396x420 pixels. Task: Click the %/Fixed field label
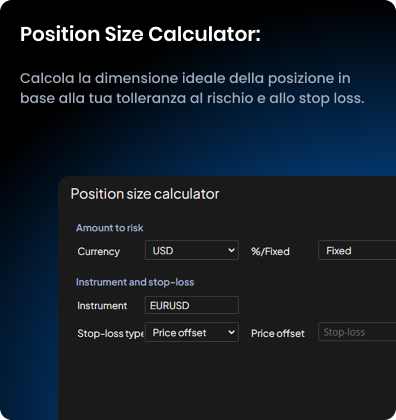coord(270,251)
